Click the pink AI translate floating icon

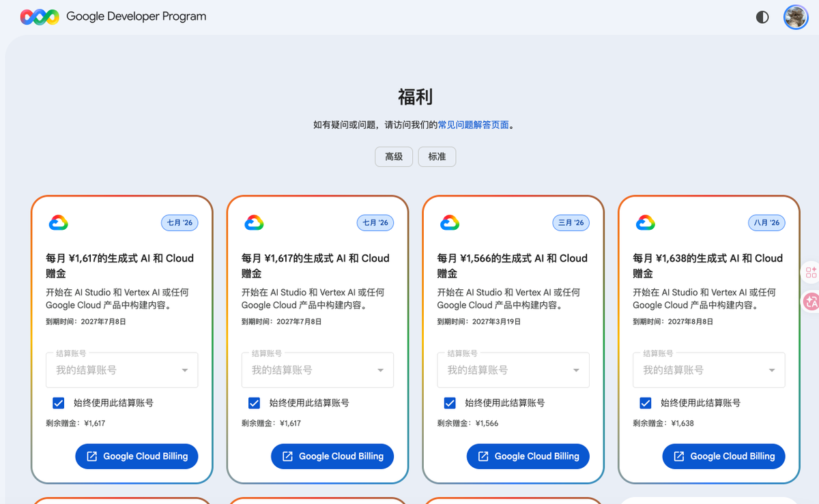811,301
